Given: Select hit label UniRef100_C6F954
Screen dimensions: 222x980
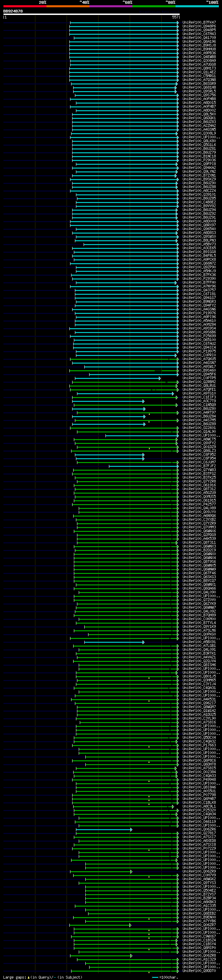Looking at the screenshot, I should 199,459.
